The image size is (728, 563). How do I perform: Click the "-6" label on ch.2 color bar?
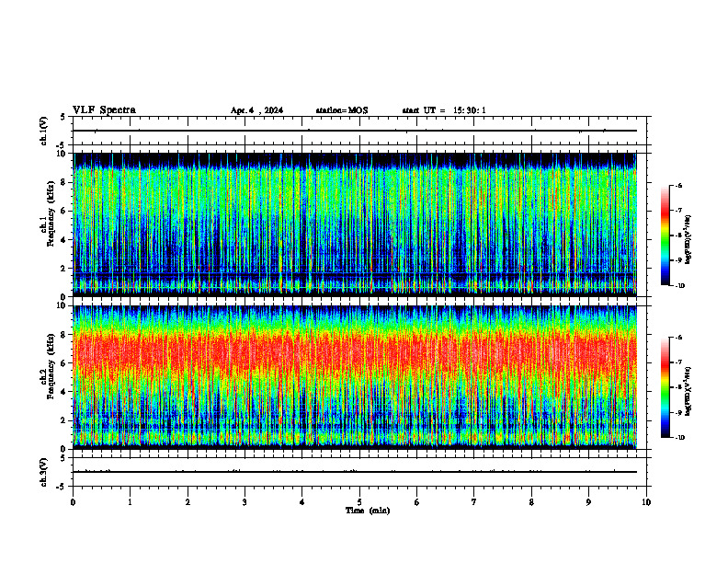tap(678, 338)
